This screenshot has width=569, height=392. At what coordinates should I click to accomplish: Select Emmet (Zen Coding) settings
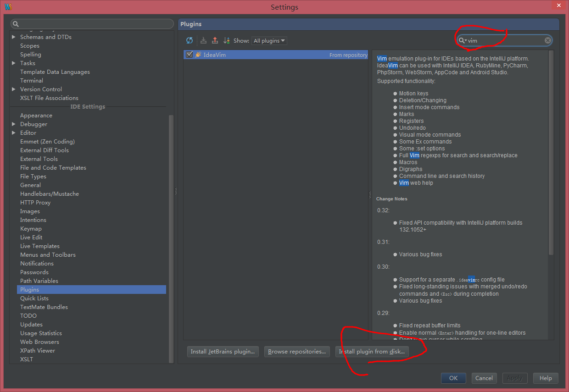click(47, 142)
